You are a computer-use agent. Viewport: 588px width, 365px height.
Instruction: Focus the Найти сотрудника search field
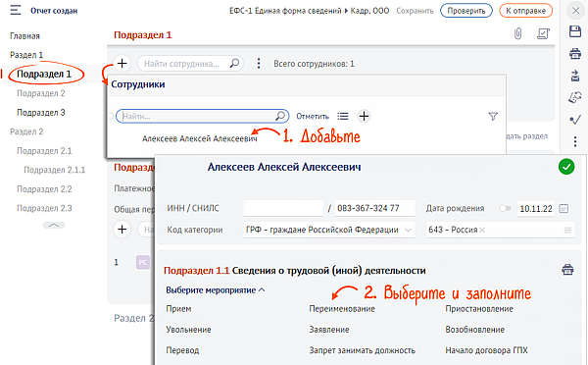190,64
